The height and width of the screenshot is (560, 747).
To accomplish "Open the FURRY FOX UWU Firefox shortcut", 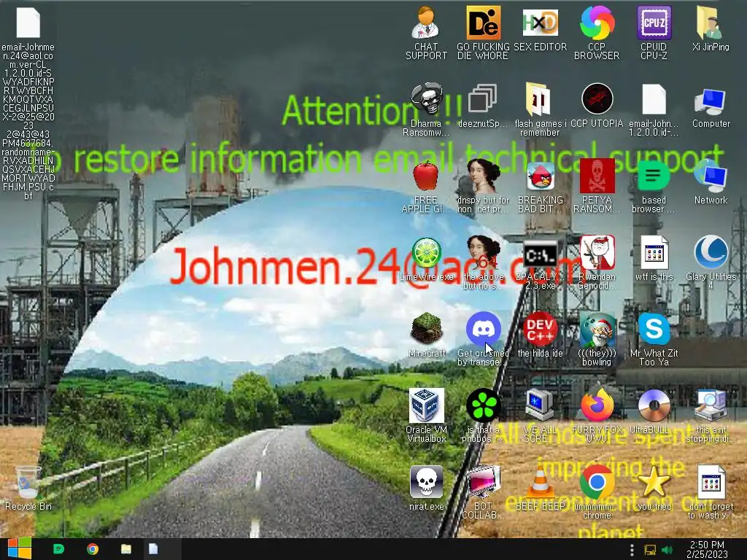I will (597, 416).
